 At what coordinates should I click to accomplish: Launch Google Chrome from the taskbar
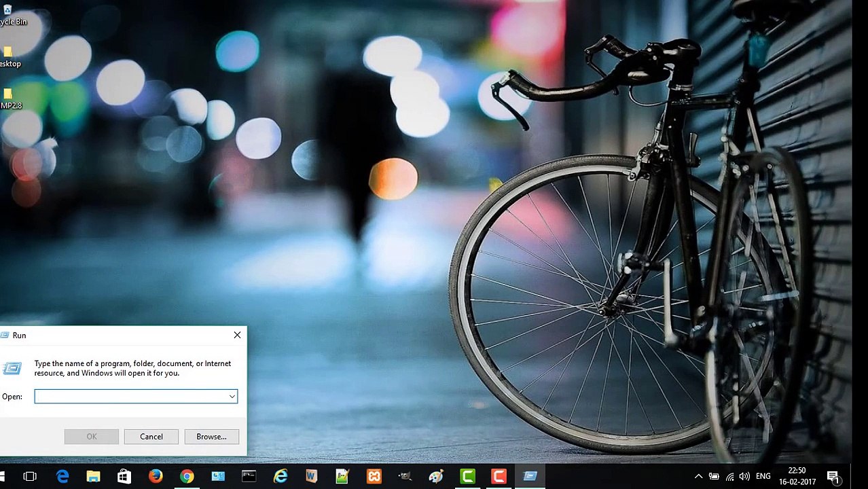pos(187,477)
